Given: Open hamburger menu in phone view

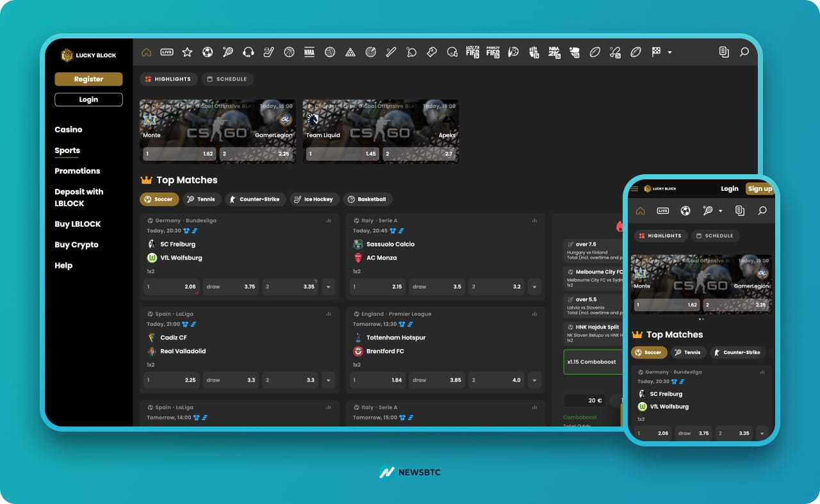Looking at the screenshot, I should [x=634, y=189].
